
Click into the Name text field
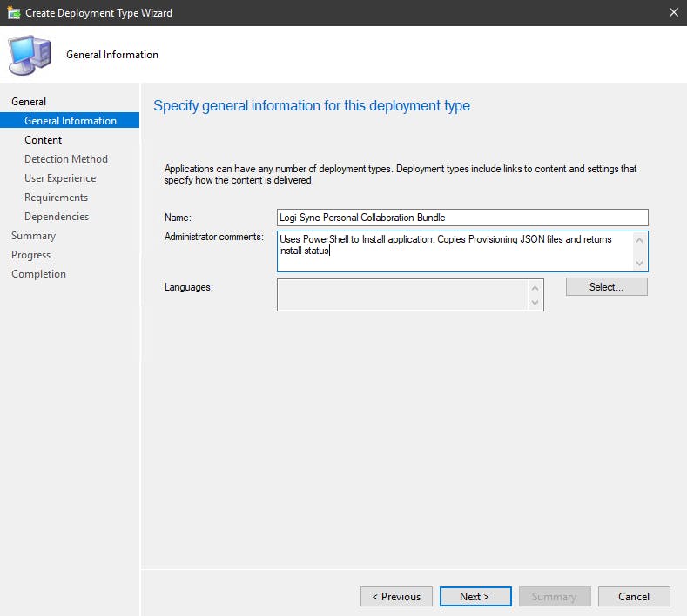click(x=462, y=218)
